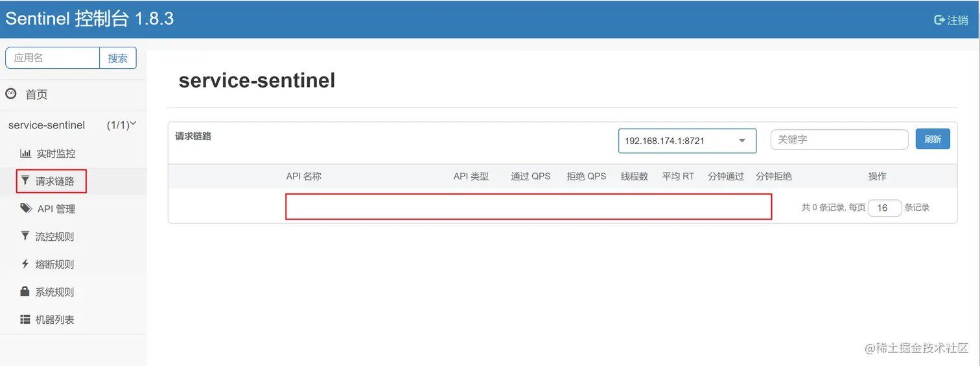The image size is (980, 366).
Task: Click the dashboard icon beside 首页
Action: click(10, 94)
